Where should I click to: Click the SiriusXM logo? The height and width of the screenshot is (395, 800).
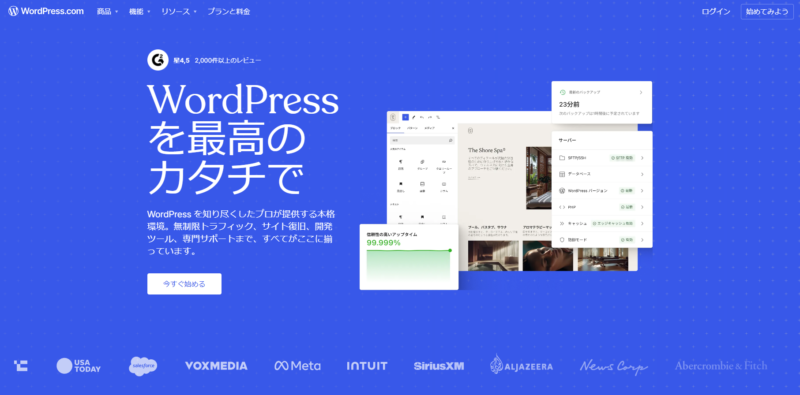tap(439, 366)
